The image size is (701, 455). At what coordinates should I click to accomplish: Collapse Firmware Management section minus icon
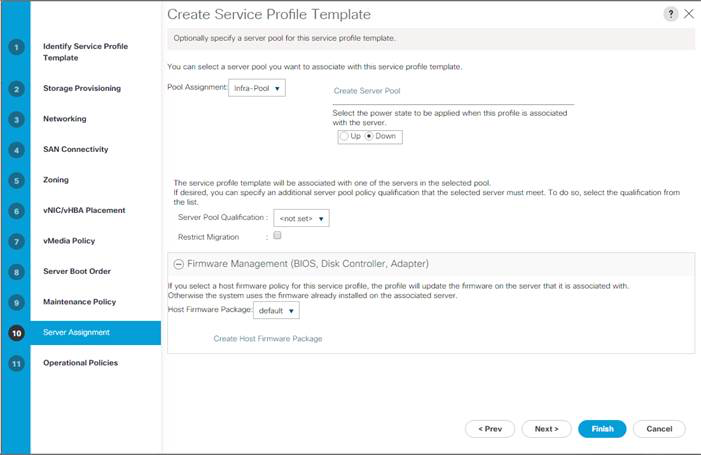[x=179, y=264]
